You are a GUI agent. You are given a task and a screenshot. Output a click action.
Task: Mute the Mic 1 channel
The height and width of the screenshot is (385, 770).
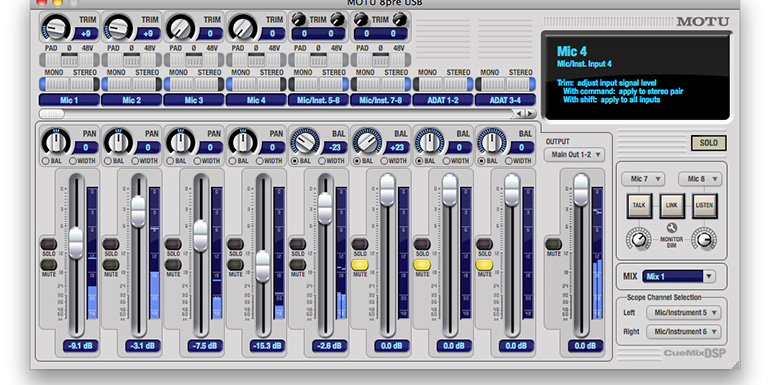coord(48,265)
